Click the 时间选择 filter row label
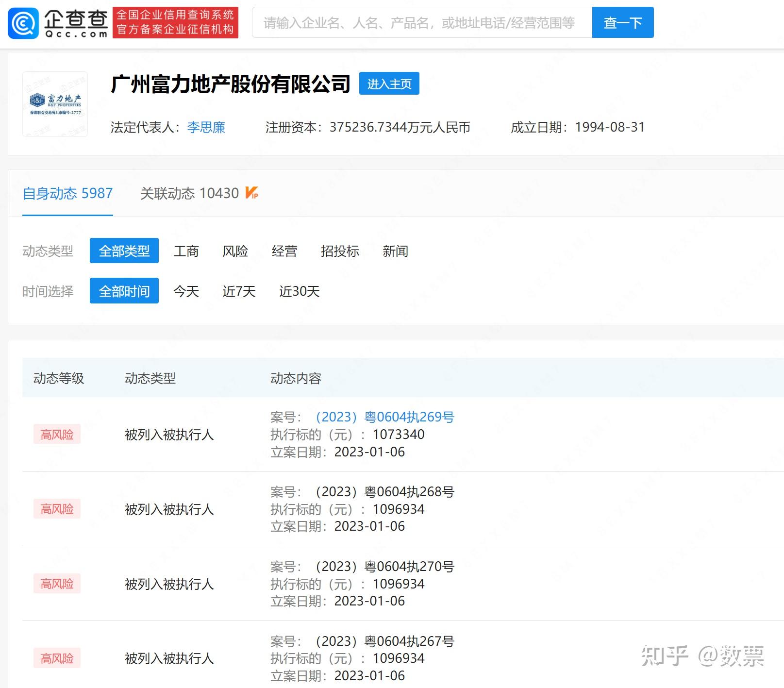 [x=48, y=291]
